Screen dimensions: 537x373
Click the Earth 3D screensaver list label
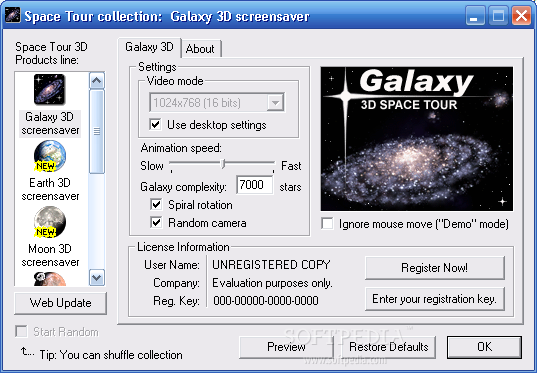pos(50,189)
